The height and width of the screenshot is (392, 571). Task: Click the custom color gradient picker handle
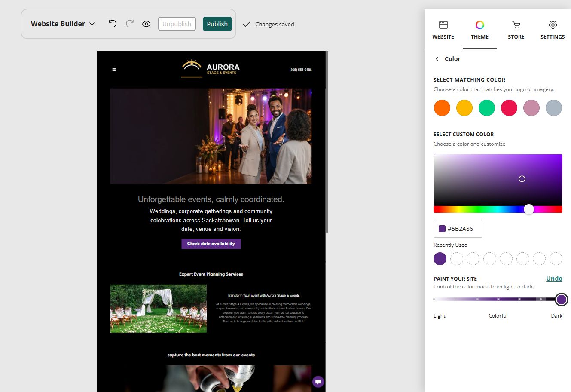click(x=522, y=179)
